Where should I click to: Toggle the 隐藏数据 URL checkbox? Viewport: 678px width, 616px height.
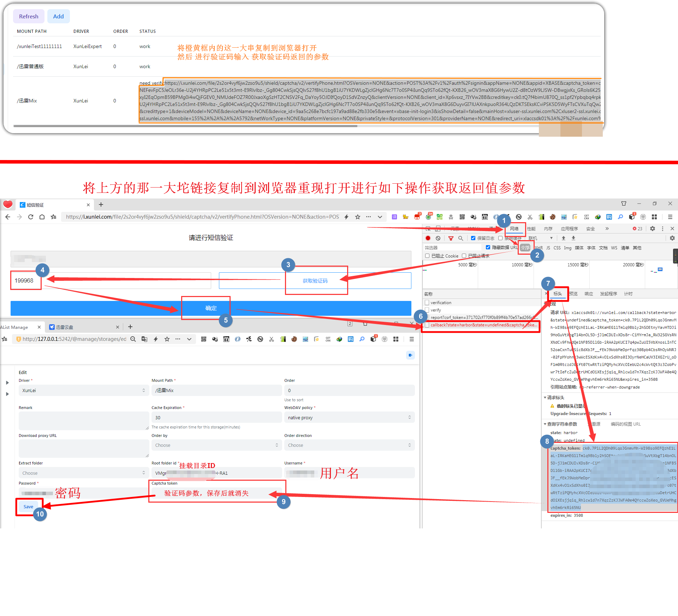488,247
